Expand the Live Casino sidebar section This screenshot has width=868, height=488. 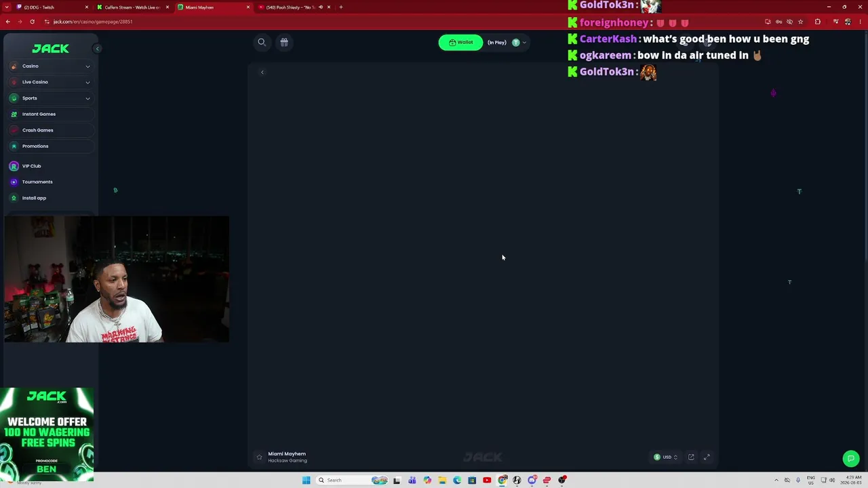[87, 82]
